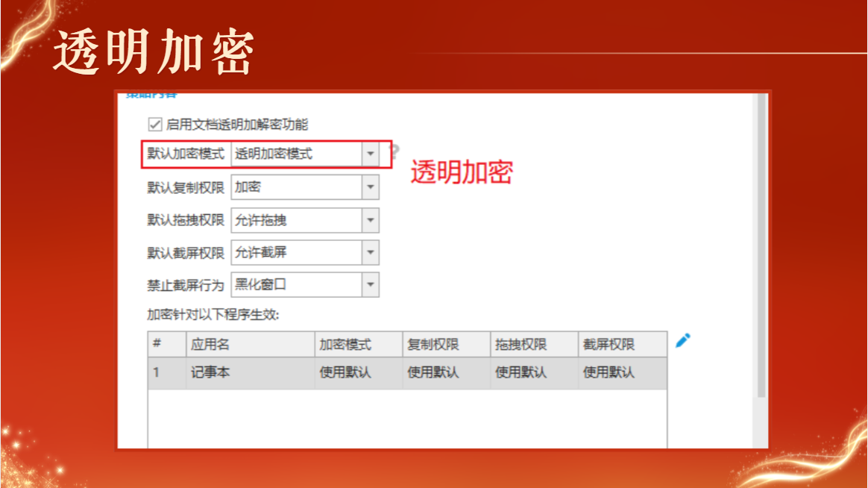
Task: Click the 加密模式 column header
Action: pos(359,344)
